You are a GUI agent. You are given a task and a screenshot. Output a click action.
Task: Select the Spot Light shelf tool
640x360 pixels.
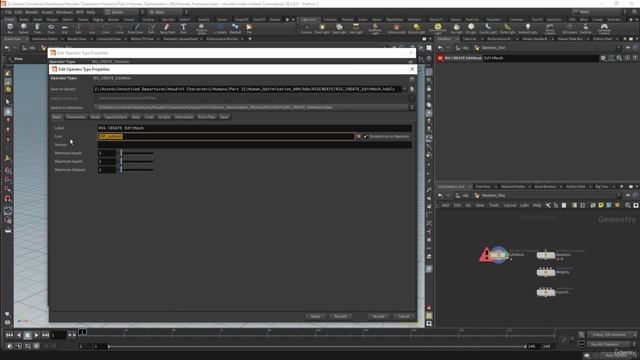click(339, 29)
